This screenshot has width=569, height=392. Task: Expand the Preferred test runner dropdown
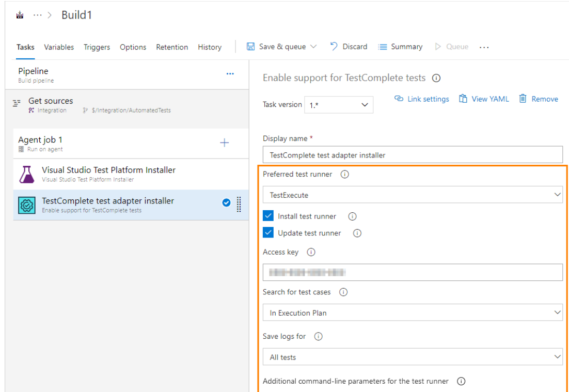pyautogui.click(x=413, y=195)
